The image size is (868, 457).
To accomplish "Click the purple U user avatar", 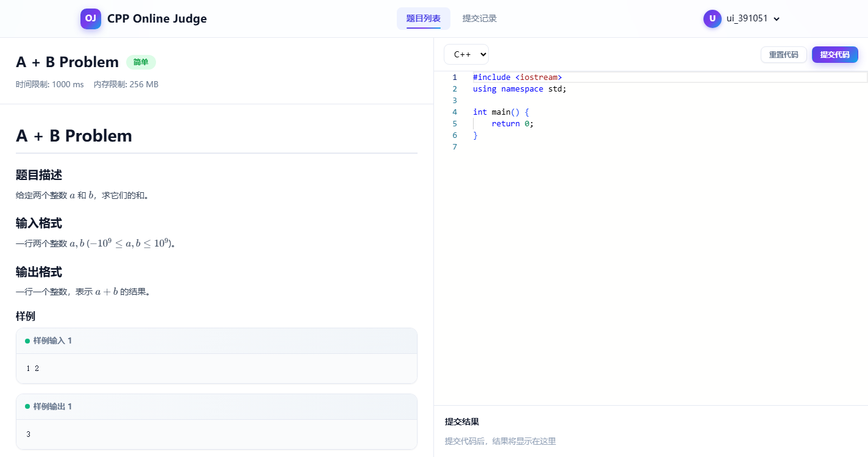I will point(713,18).
